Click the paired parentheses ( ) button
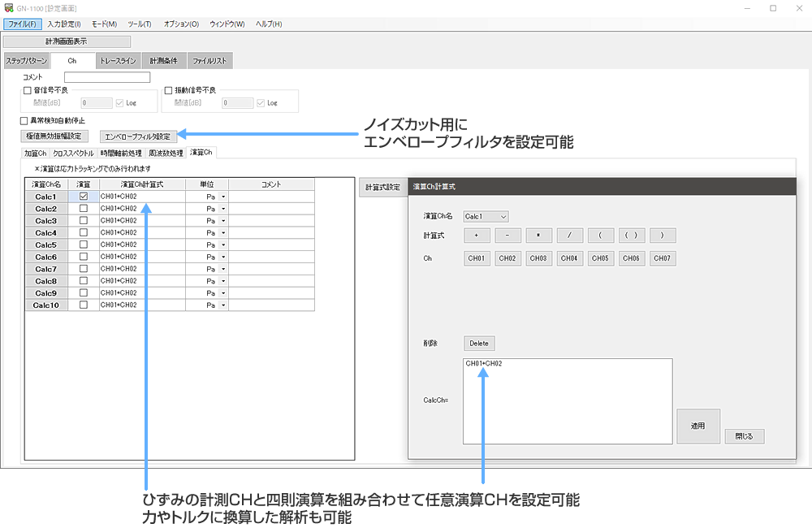 click(632, 236)
